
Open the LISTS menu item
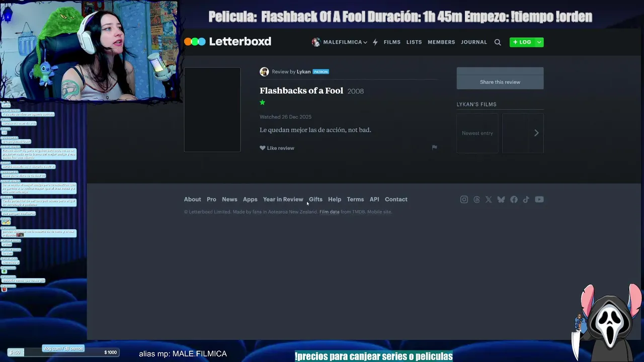414,42
